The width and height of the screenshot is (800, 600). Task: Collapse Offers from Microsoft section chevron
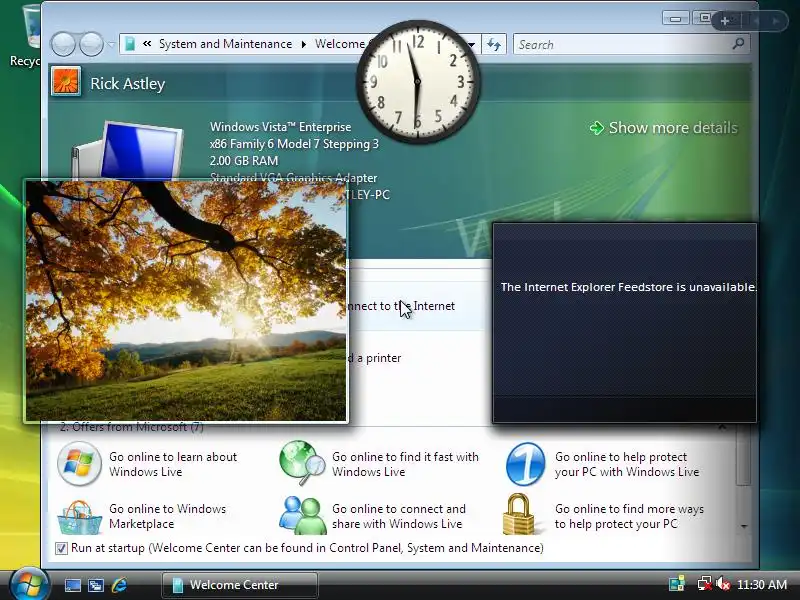coord(722,428)
